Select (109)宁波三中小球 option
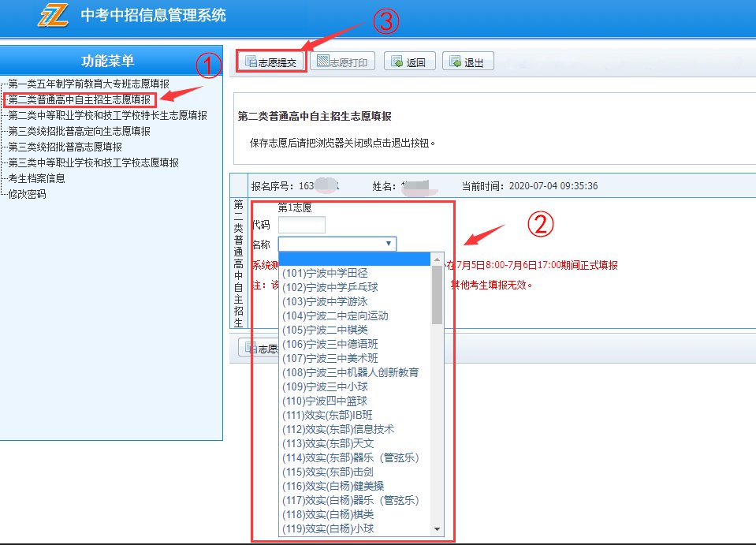The image size is (756, 545). pos(355,386)
